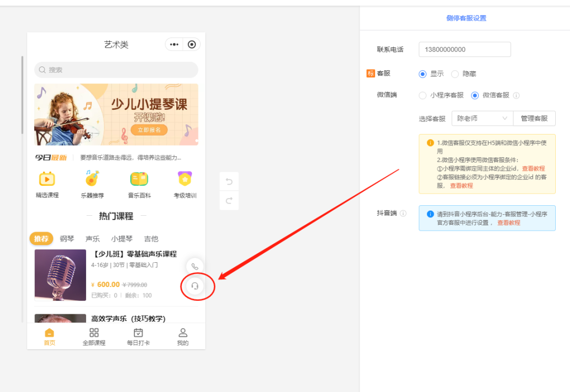Image resolution: width=570 pixels, height=392 pixels.
Task: Click the 管理客服 button
Action: coord(534,118)
